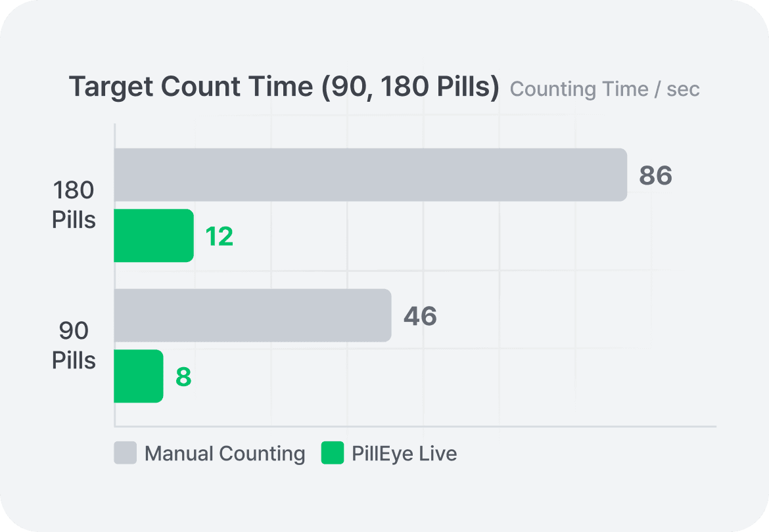Click the gray Manual Counting legend swatch
769x532 pixels.
[125, 453]
